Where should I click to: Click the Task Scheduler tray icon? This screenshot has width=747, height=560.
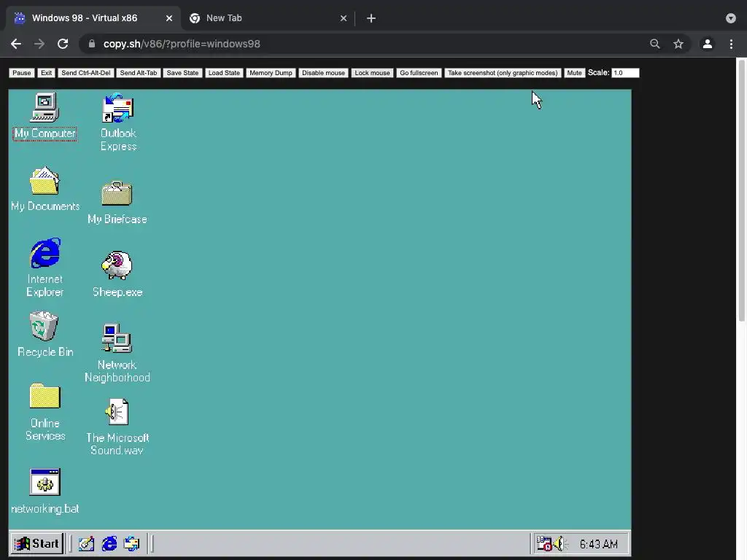[x=543, y=543]
